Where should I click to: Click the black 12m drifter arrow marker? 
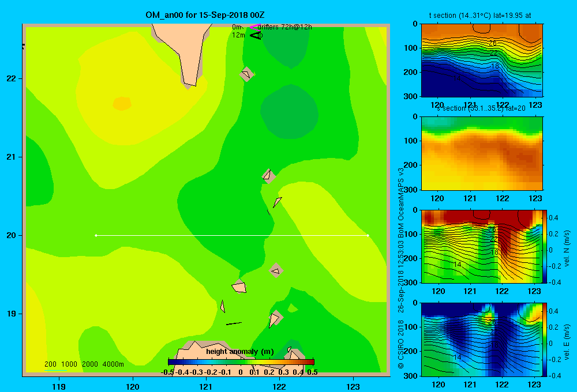pyautogui.click(x=255, y=35)
